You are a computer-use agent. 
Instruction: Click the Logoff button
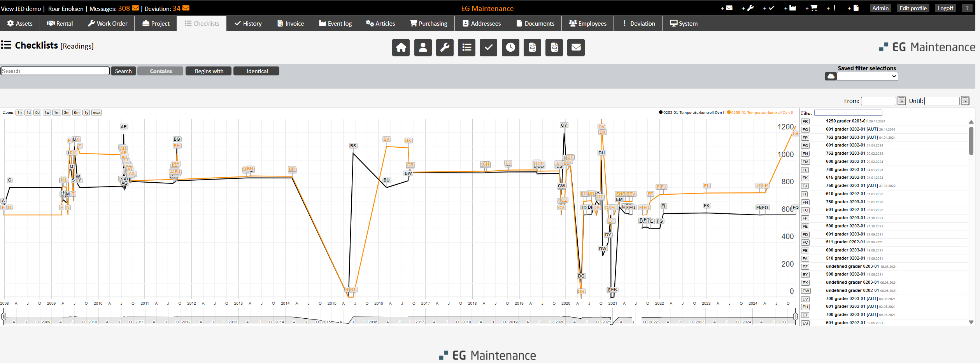[945, 8]
